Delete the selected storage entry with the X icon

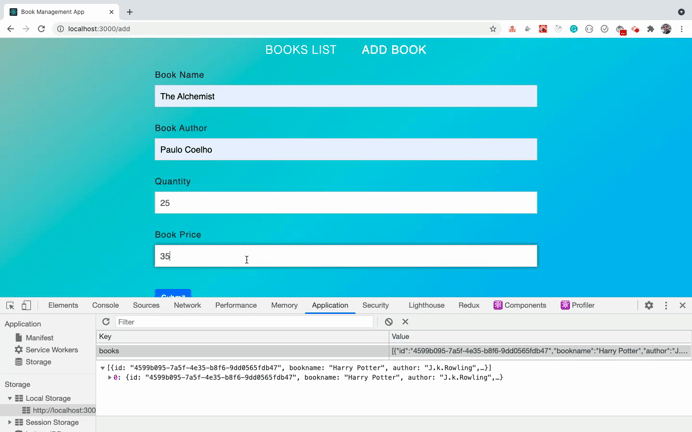(405, 322)
